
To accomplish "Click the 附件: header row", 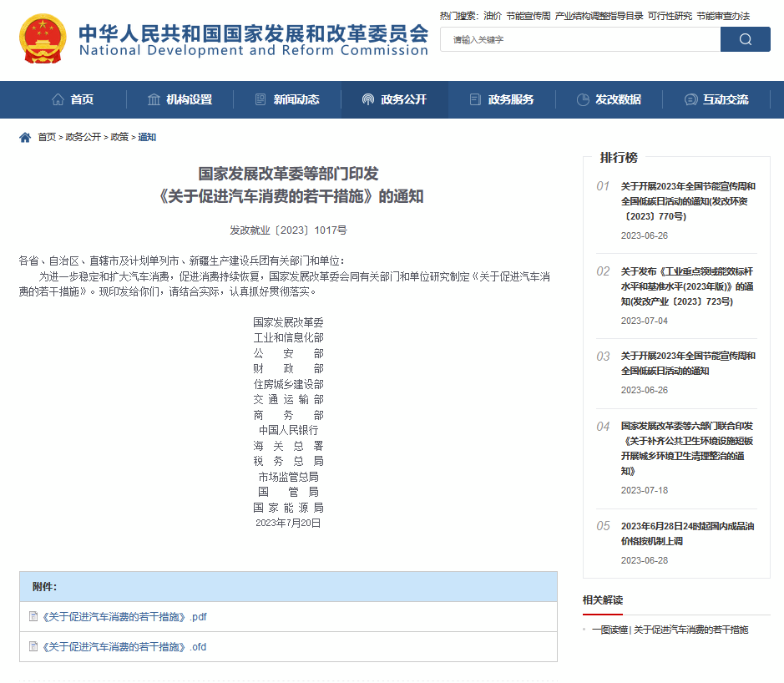I will point(289,586).
